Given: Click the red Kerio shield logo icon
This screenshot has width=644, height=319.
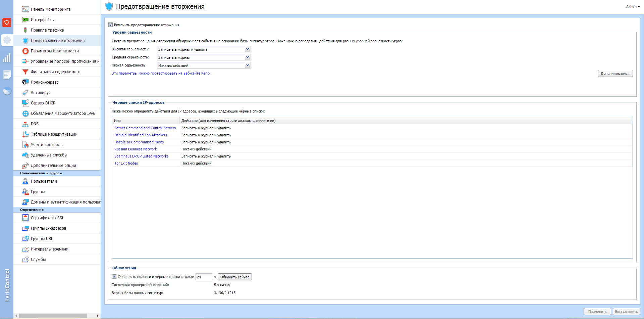Looking at the screenshot, I should point(7,22).
